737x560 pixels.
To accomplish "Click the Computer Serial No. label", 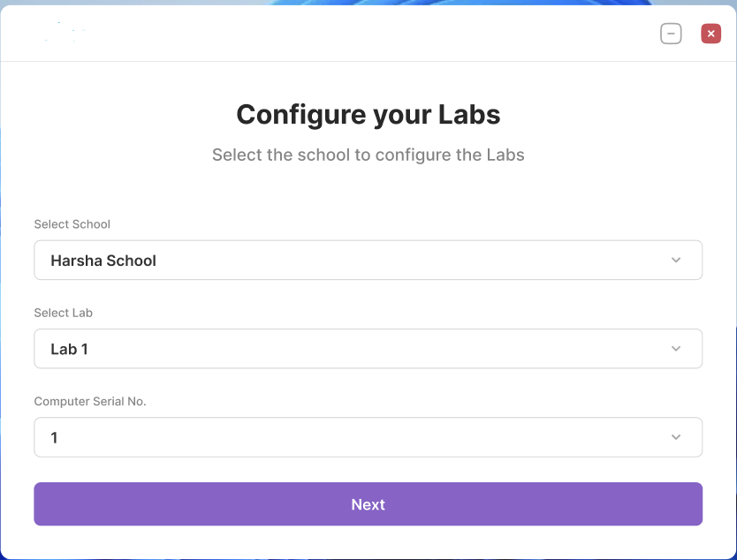I will point(90,401).
